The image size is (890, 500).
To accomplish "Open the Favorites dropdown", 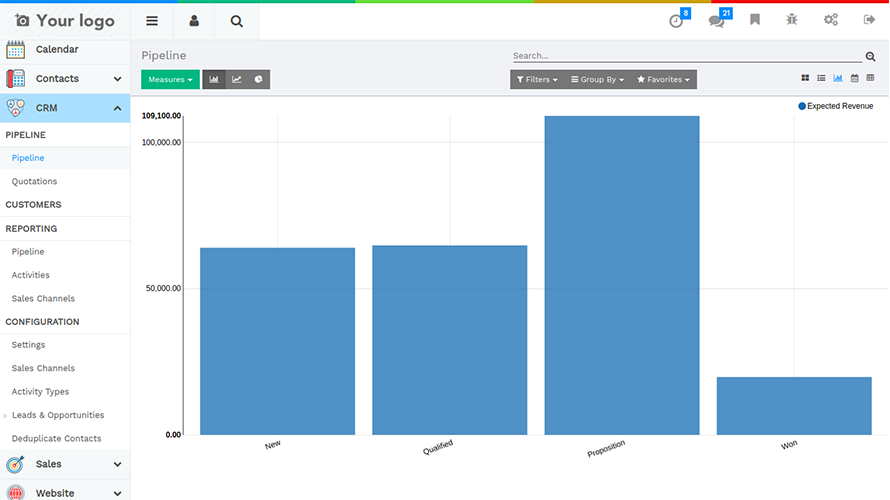I will tap(663, 79).
